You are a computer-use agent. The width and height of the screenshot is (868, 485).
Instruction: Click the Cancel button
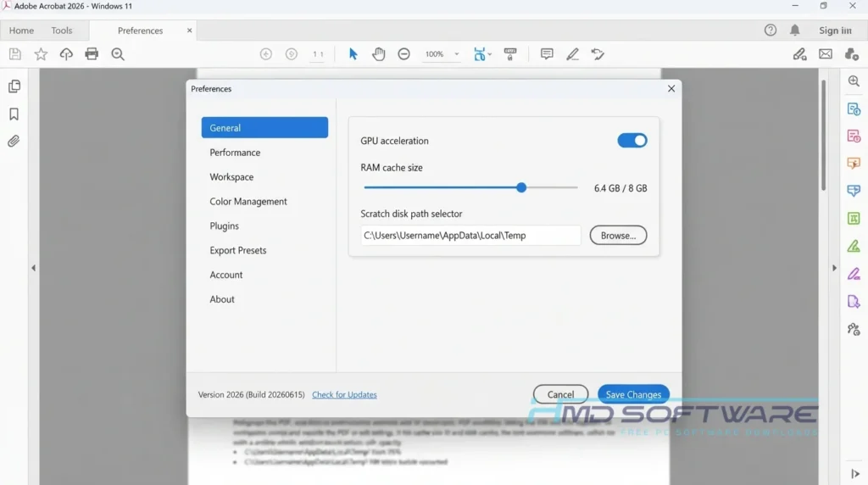point(561,394)
